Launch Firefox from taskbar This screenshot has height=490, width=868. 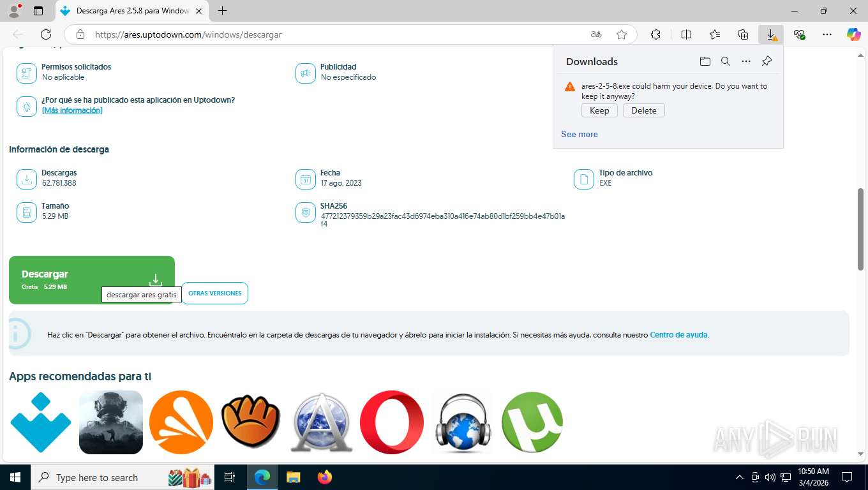pos(325,477)
